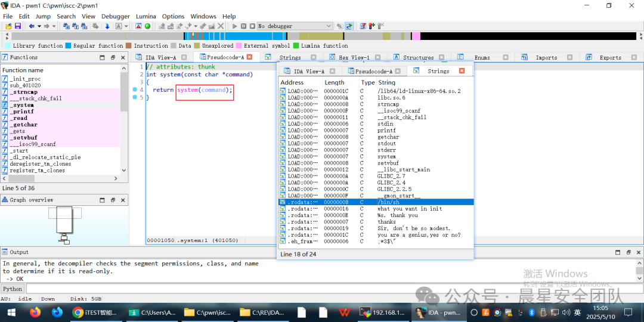The image size is (644, 322).
Task: Open the Jump menu
Action: 43,17
